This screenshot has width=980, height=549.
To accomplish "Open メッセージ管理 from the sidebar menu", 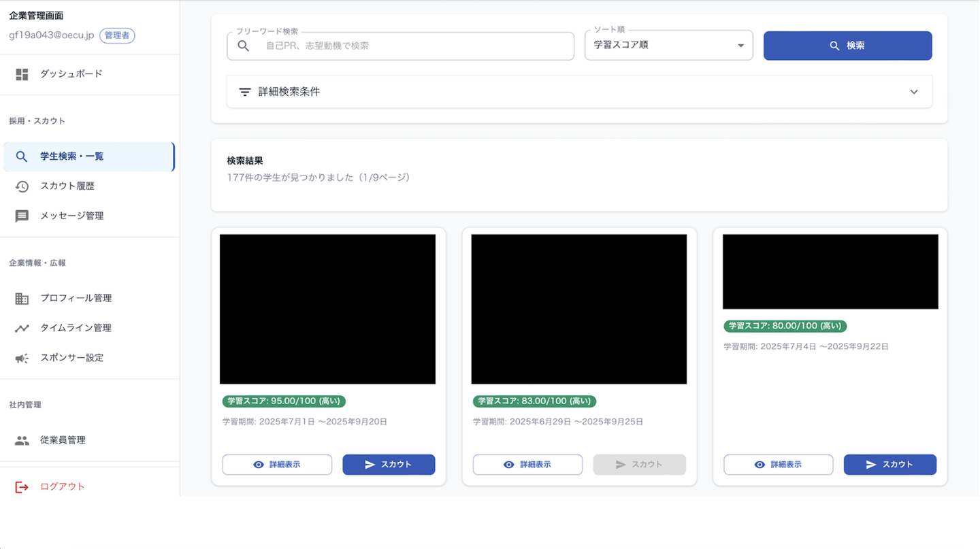I will point(71,216).
